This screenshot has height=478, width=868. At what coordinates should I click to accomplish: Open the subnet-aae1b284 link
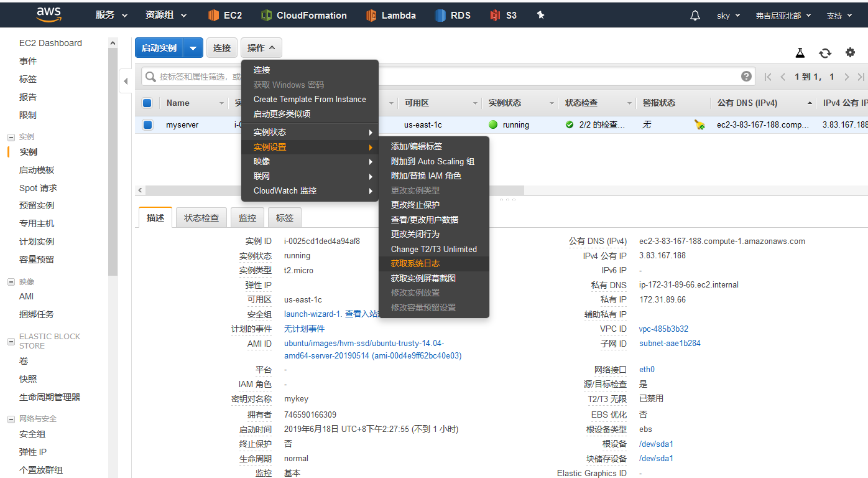click(x=670, y=344)
